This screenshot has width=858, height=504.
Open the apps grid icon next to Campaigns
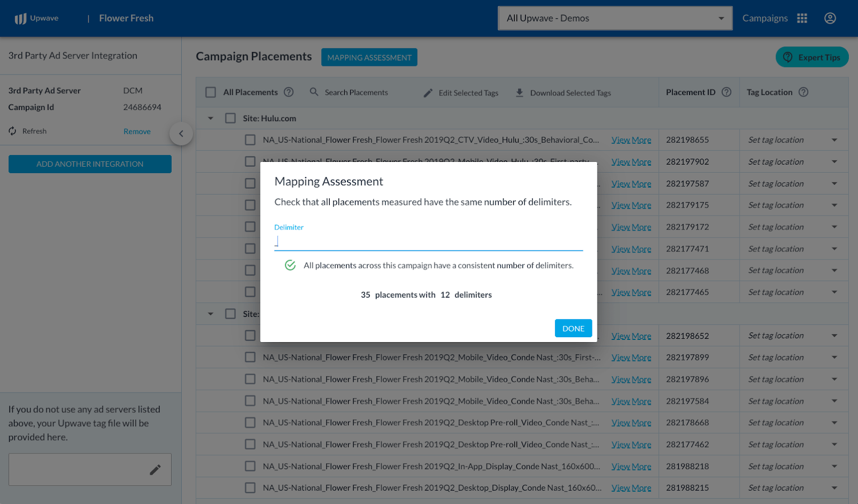coord(802,18)
